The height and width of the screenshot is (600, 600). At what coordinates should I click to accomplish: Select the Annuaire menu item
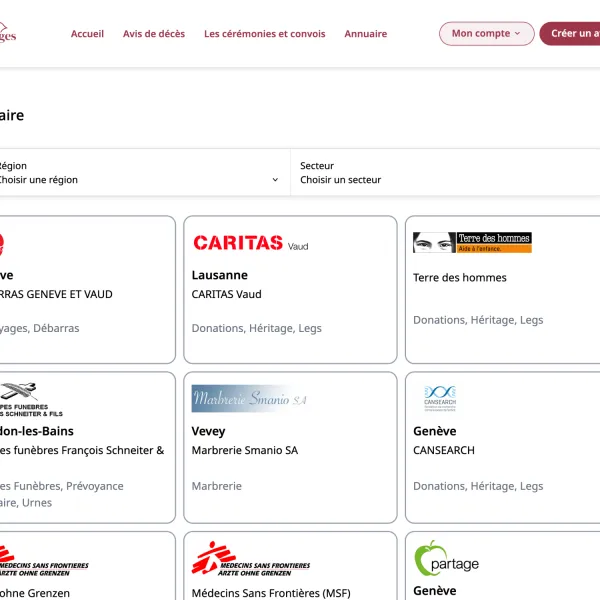(365, 34)
